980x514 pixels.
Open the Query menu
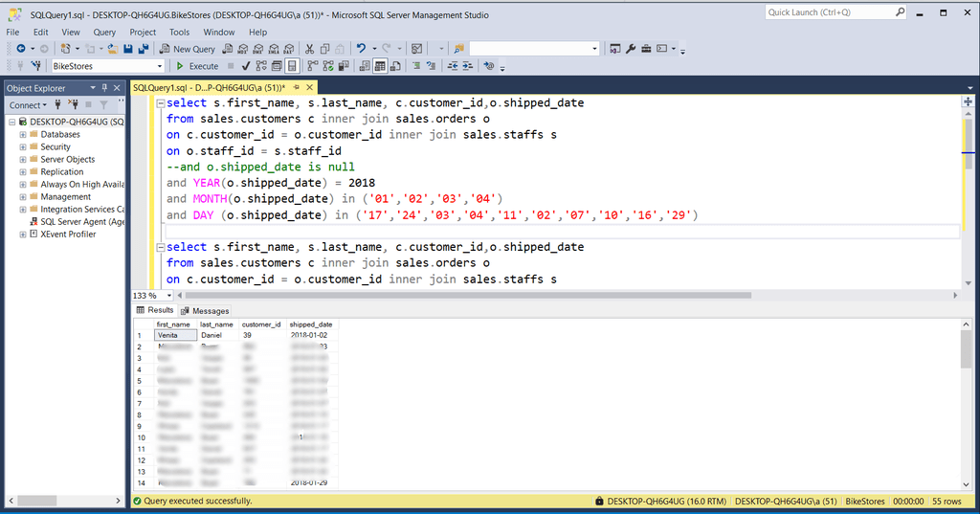point(104,32)
